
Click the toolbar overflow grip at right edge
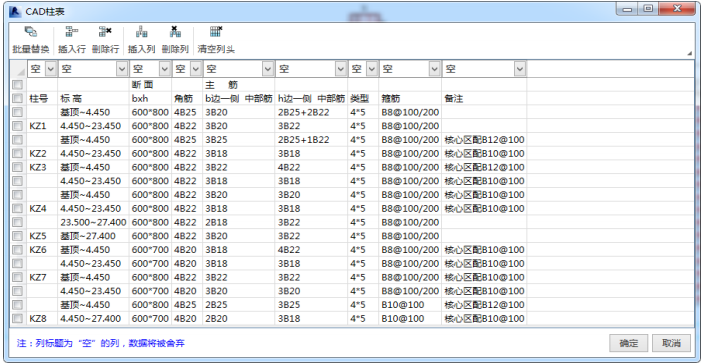point(689,53)
